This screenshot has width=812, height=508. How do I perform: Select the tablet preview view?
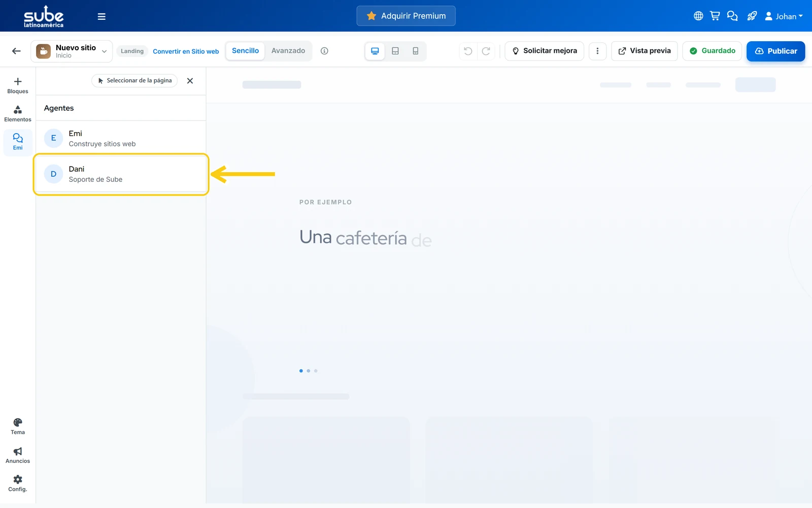click(395, 51)
